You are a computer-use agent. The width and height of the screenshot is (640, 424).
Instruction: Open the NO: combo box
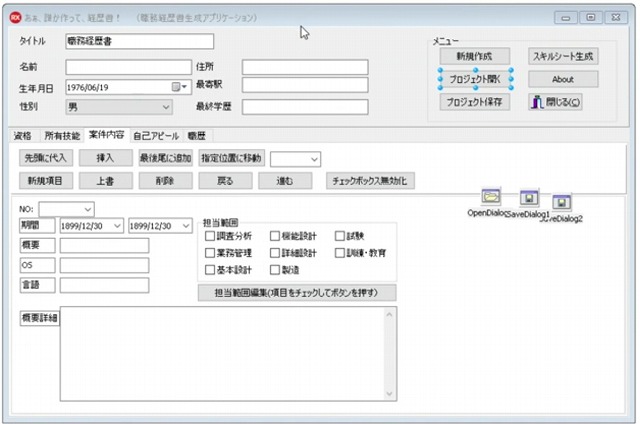point(67,209)
